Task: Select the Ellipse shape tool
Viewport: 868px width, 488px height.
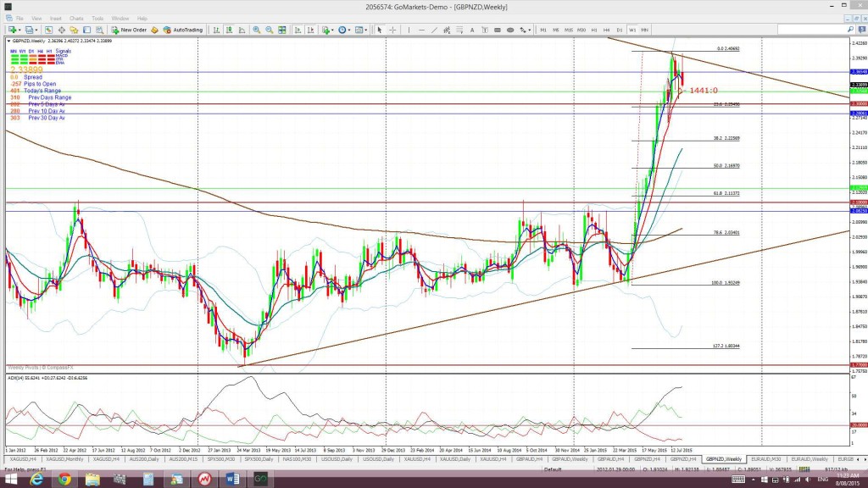Action: coord(510,30)
